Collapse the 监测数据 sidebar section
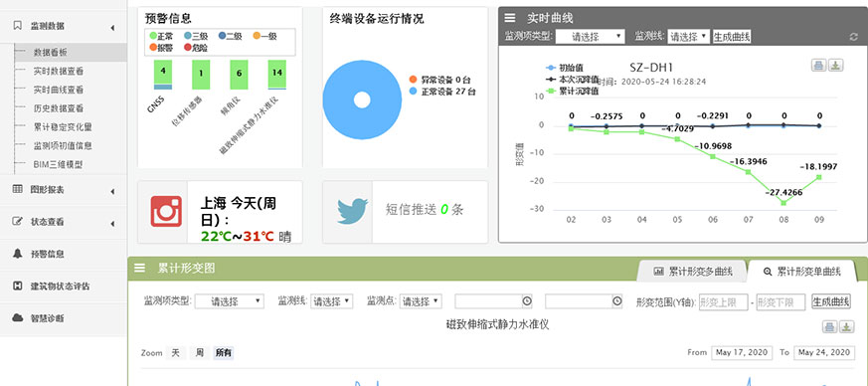 pos(63,26)
